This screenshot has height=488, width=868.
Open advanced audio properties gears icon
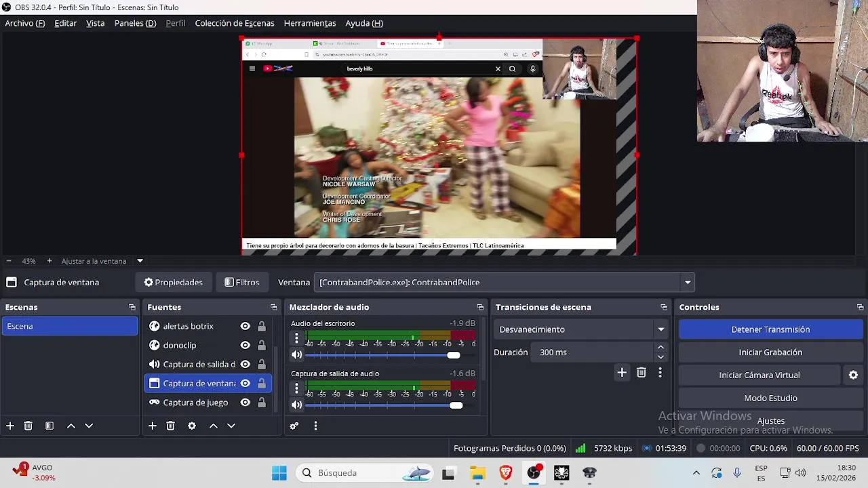point(294,426)
